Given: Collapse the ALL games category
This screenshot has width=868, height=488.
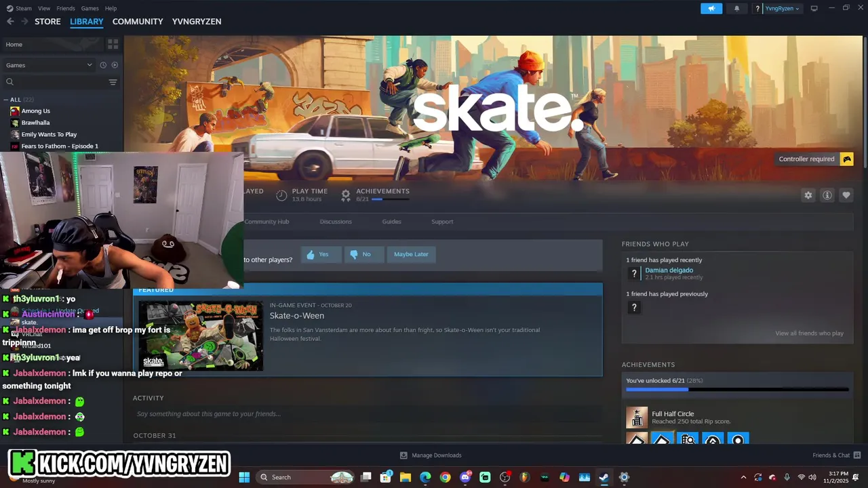Looking at the screenshot, I should 6,100.
